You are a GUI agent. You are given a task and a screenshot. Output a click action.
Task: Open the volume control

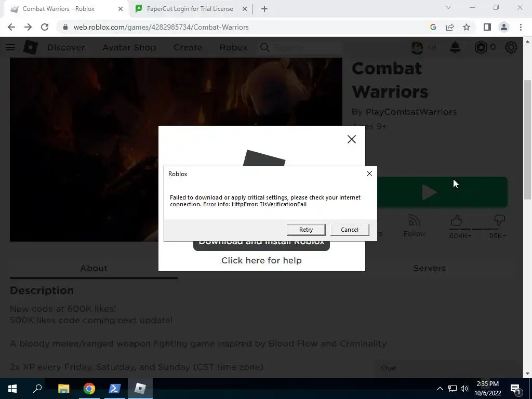pos(464,389)
